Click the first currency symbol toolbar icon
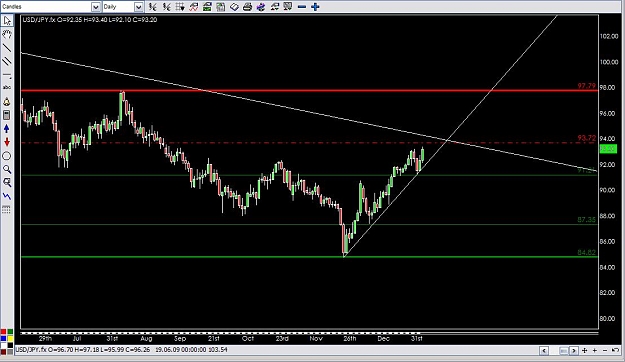Screen dimensions: 625x362 click(153, 7)
